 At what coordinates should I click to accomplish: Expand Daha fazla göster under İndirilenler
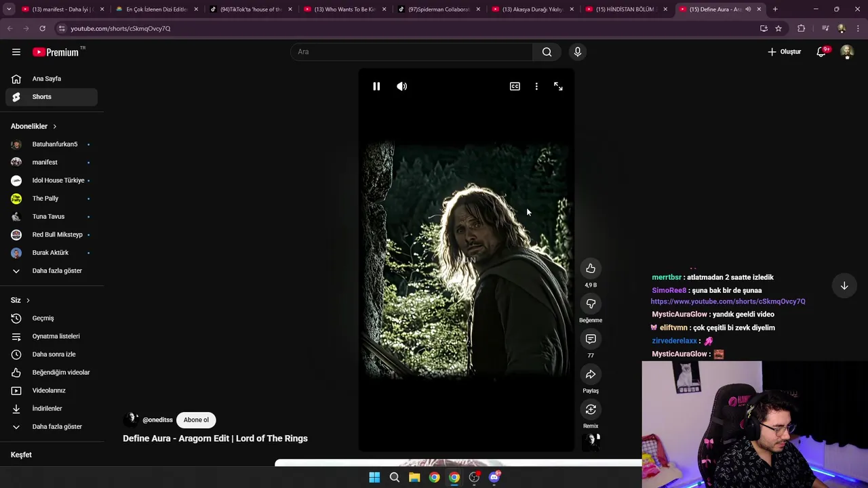click(x=52, y=426)
